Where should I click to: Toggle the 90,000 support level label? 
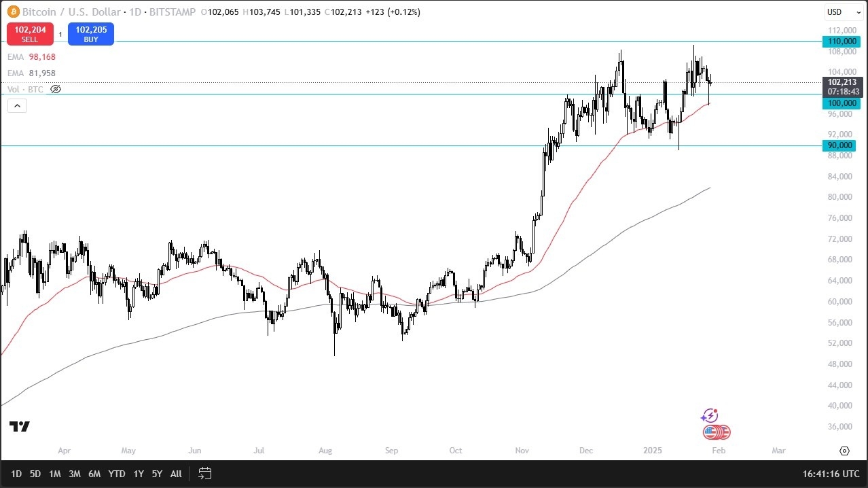841,145
